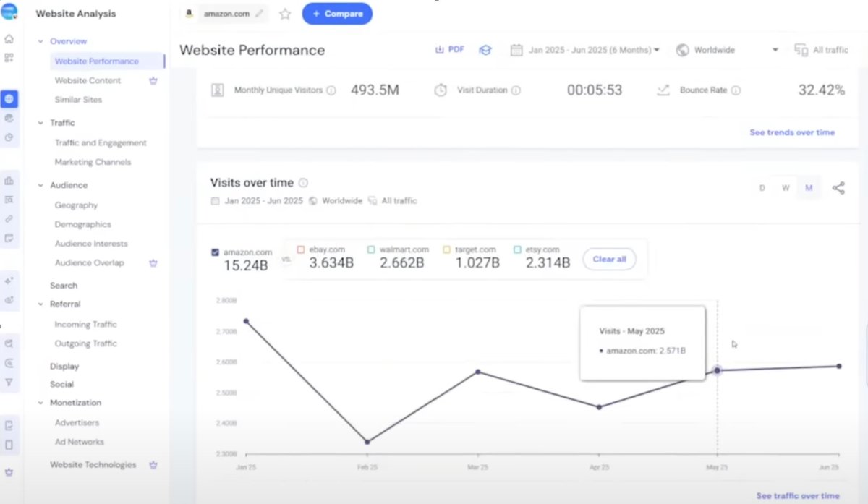The image size is (868, 504).
Task: Open the apps grid icon in the left rail
Action: [x=9, y=58]
